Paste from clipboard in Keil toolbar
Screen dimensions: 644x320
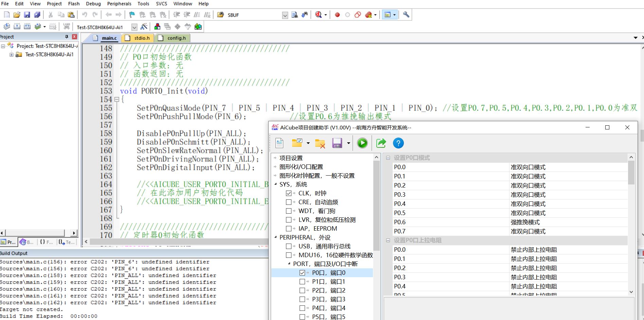[71, 15]
